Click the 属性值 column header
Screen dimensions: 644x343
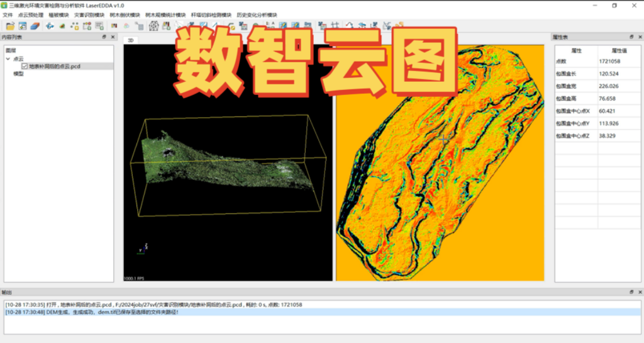point(619,50)
